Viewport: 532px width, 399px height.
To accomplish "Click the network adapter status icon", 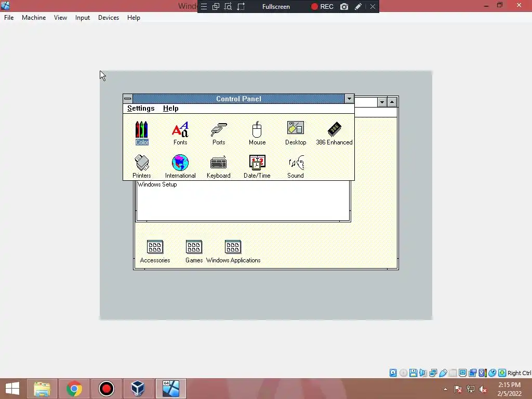I will (x=433, y=373).
